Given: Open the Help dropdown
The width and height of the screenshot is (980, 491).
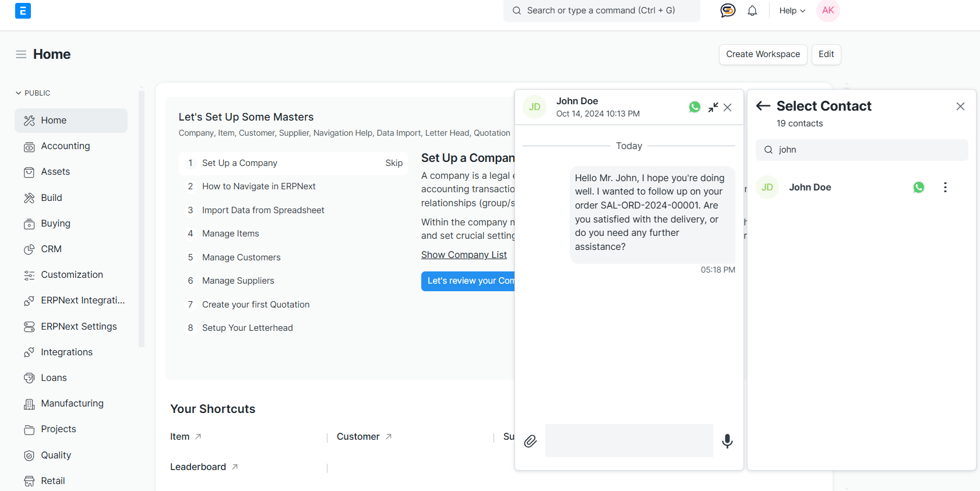Looking at the screenshot, I should click(792, 10).
